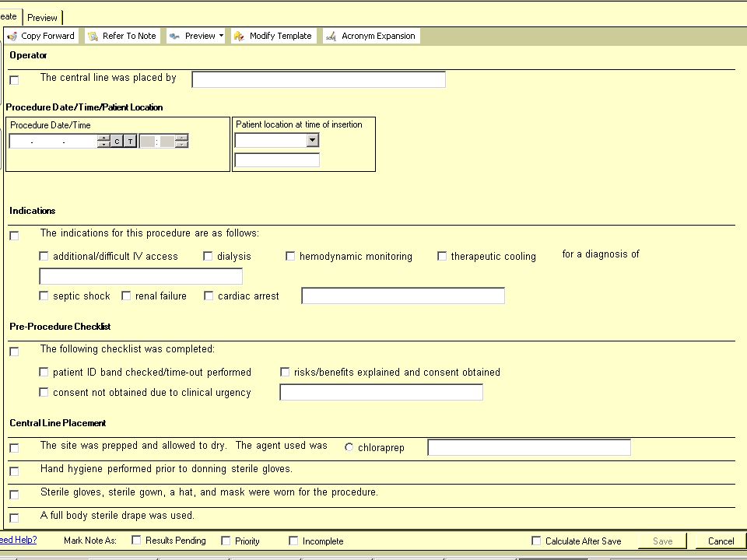
Task: Click the Preview toolbar icon
Action: point(175,37)
